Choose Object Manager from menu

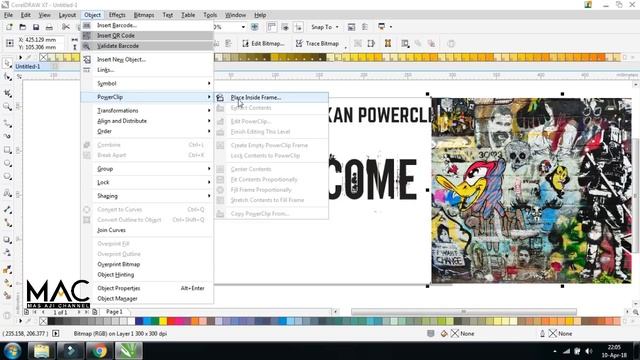pyautogui.click(x=147, y=298)
